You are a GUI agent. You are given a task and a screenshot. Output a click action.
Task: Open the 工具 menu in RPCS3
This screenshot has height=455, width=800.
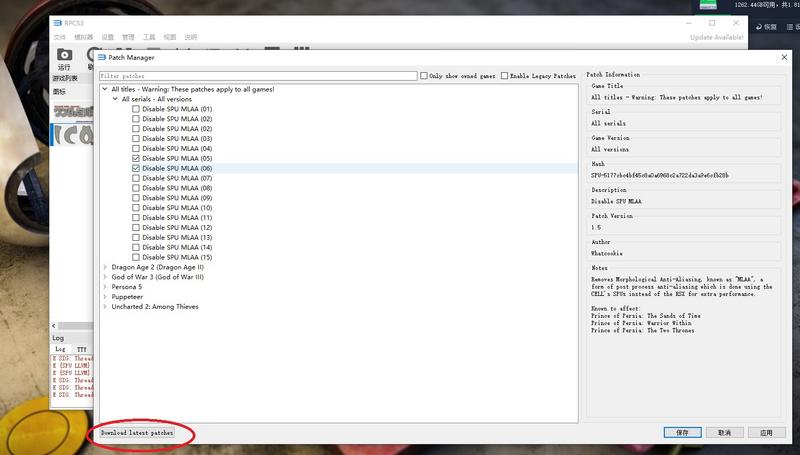point(149,37)
